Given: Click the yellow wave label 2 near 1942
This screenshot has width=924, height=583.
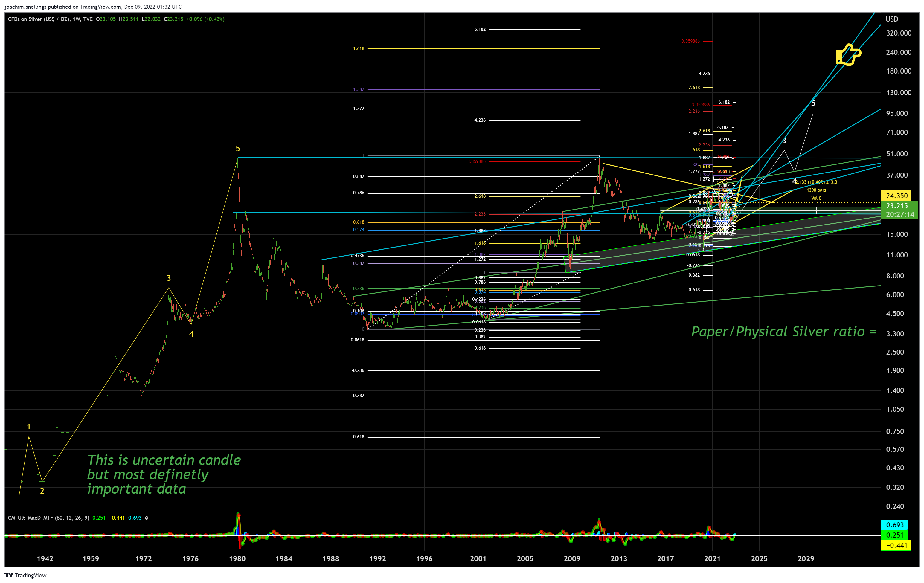Looking at the screenshot, I should point(42,491).
